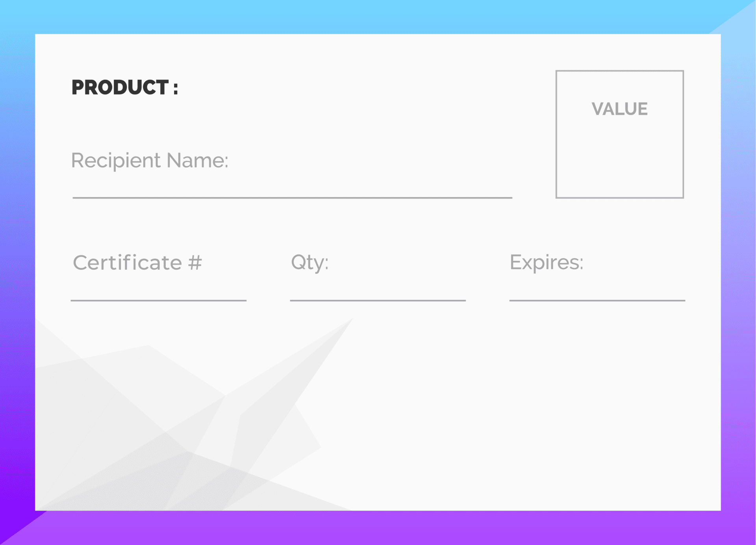Select the Qty label
This screenshot has height=545, width=756.
[x=309, y=263]
